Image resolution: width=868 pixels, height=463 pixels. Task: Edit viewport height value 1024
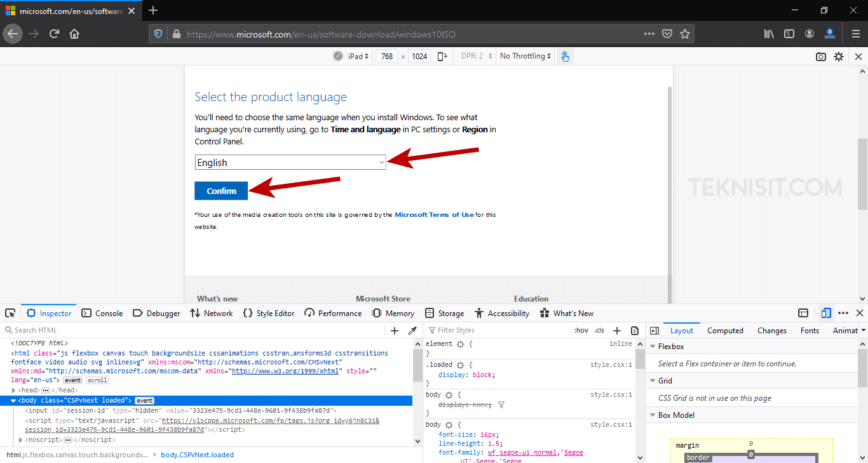[419, 57]
